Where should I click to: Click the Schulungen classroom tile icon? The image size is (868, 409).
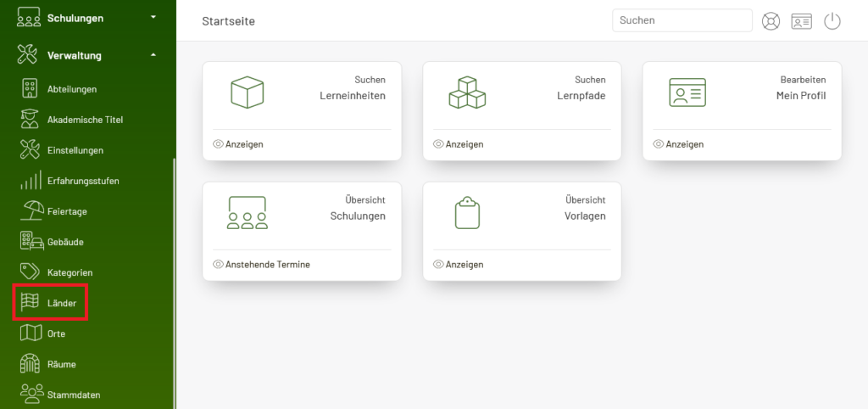tap(247, 213)
